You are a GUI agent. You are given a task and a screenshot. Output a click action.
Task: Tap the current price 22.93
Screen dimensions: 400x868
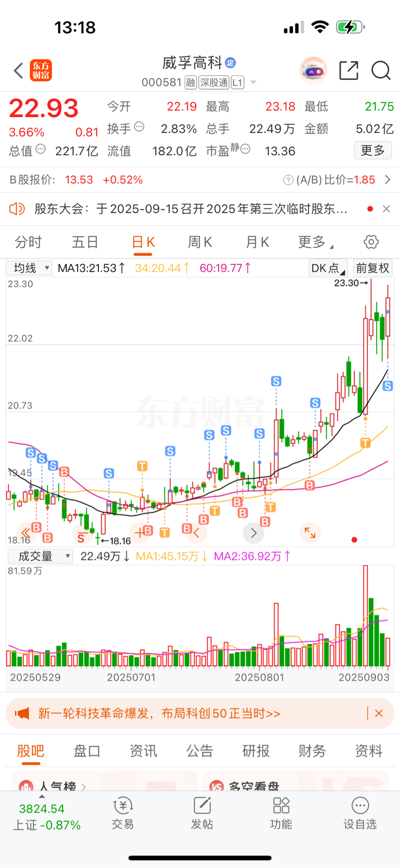[x=44, y=108]
